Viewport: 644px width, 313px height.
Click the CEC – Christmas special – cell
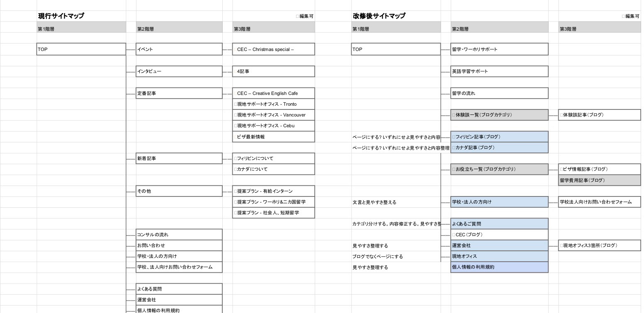click(x=274, y=49)
